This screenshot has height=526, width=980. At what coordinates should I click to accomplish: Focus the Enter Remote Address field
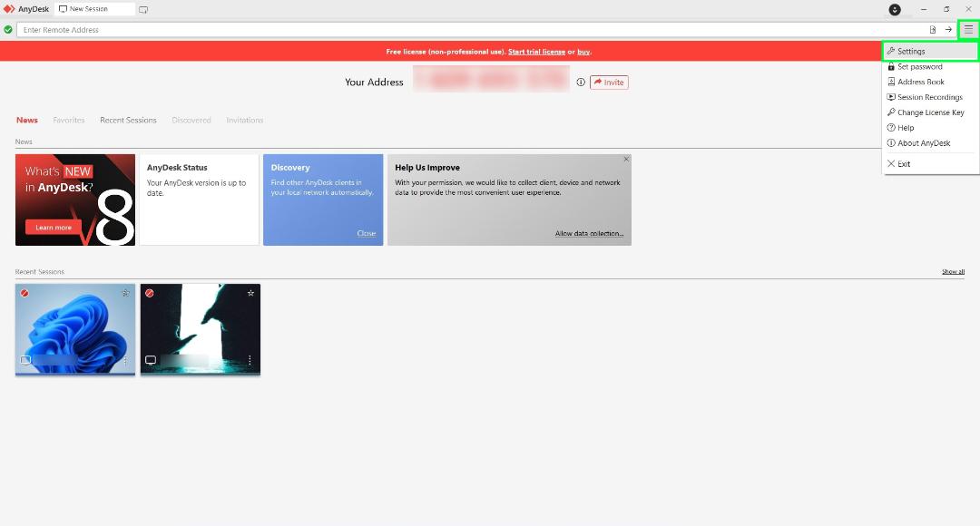[x=471, y=29]
